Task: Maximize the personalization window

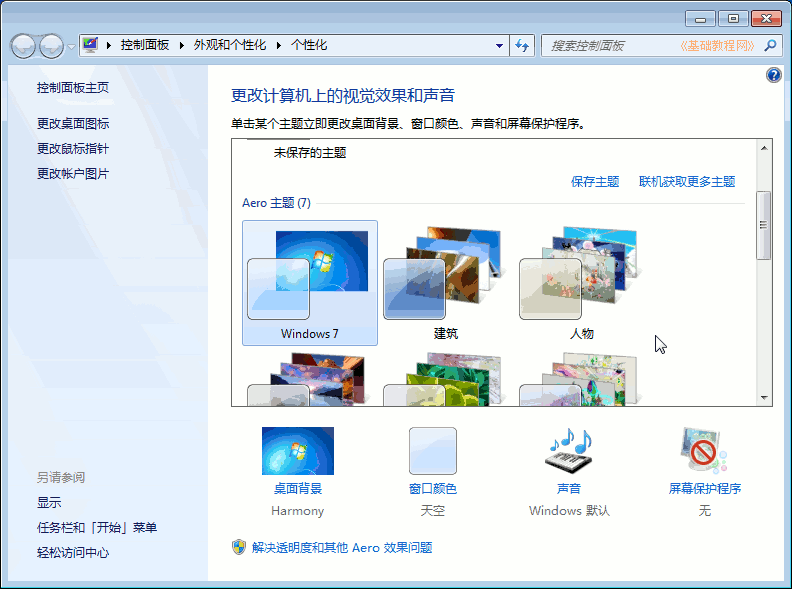Action: 733,19
